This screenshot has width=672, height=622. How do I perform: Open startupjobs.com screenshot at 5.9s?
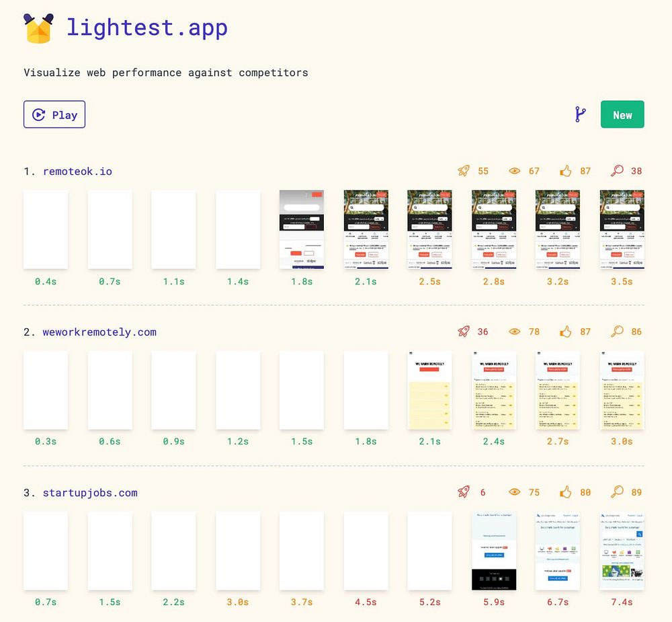pos(494,551)
